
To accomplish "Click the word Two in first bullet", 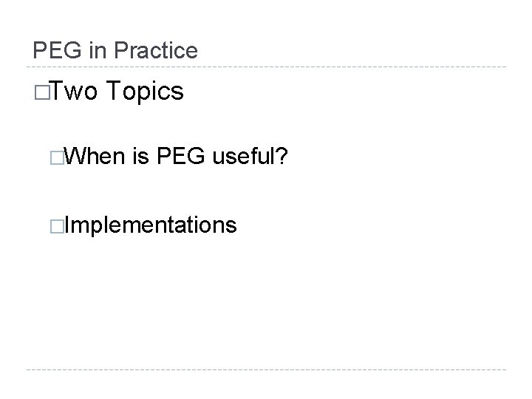I will pyautogui.click(x=75, y=91).
